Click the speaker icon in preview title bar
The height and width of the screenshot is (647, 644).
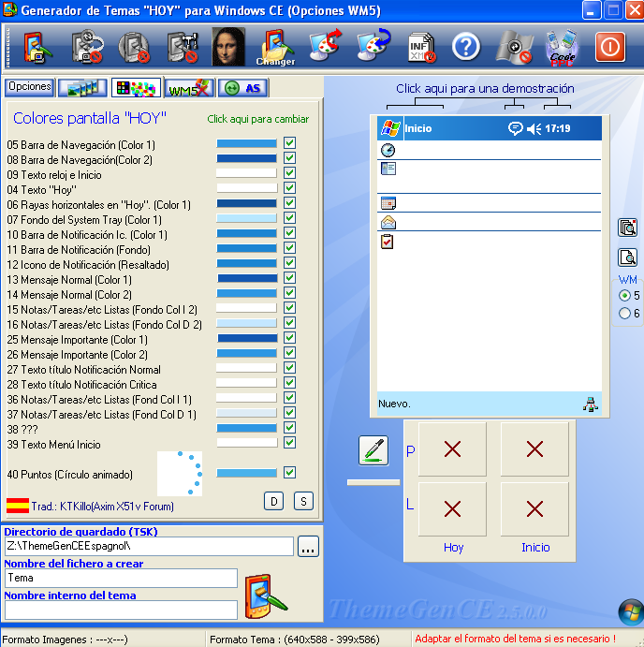pyautogui.click(x=534, y=129)
